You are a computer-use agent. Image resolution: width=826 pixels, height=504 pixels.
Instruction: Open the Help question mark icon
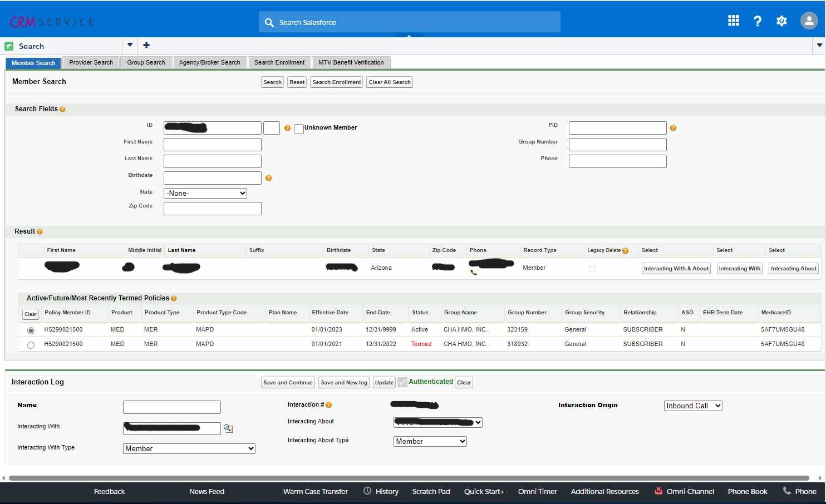tap(758, 21)
